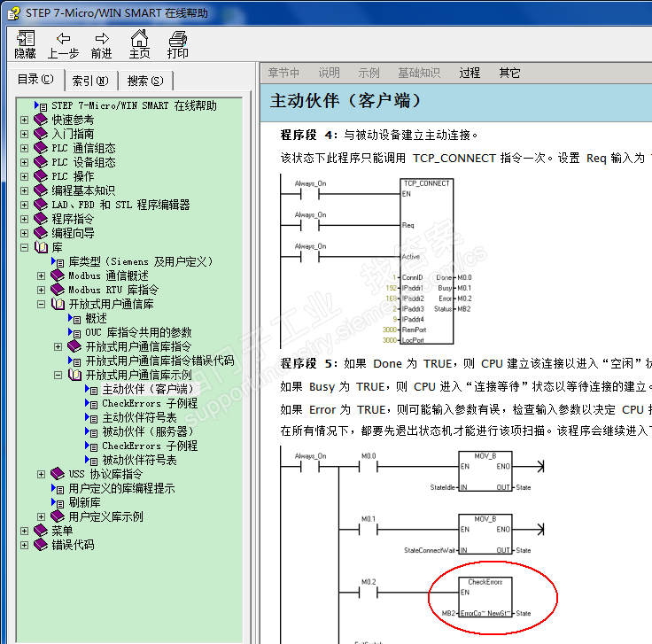Open the STEP 7-Micro/WIN SMART 在线帮助 root topic
This screenshot has height=644, width=652.
(x=134, y=105)
